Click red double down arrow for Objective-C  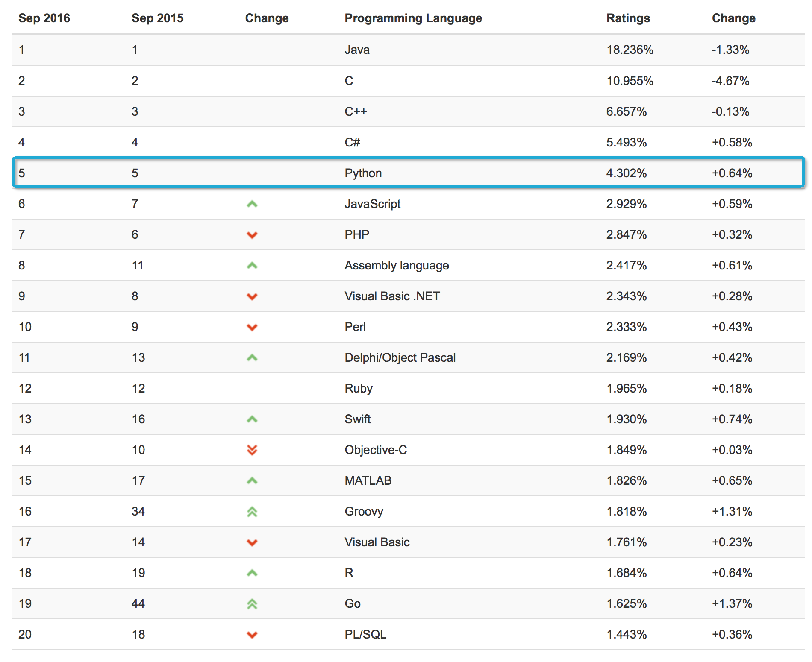point(252,450)
